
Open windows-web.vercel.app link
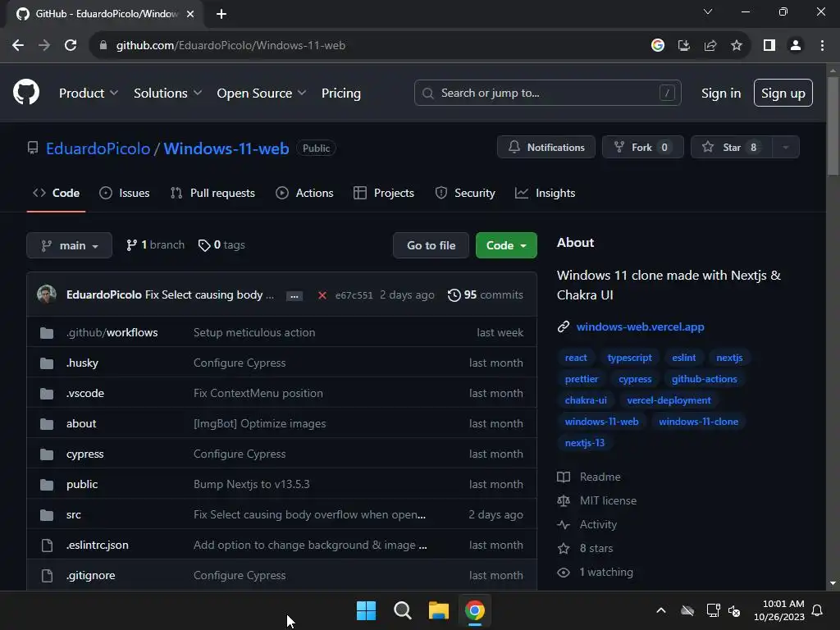tap(640, 326)
